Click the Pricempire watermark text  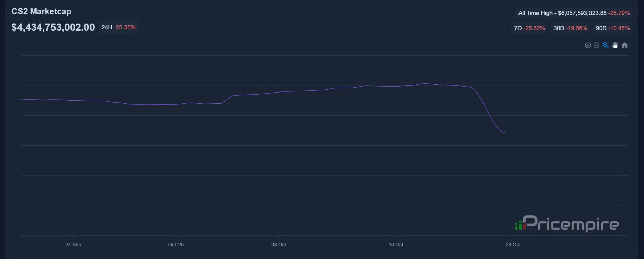tap(571, 224)
